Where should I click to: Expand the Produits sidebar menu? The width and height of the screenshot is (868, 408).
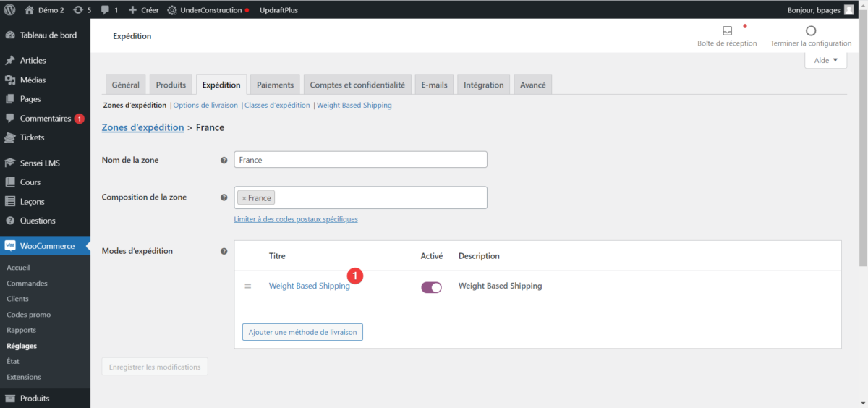pyautogui.click(x=35, y=398)
